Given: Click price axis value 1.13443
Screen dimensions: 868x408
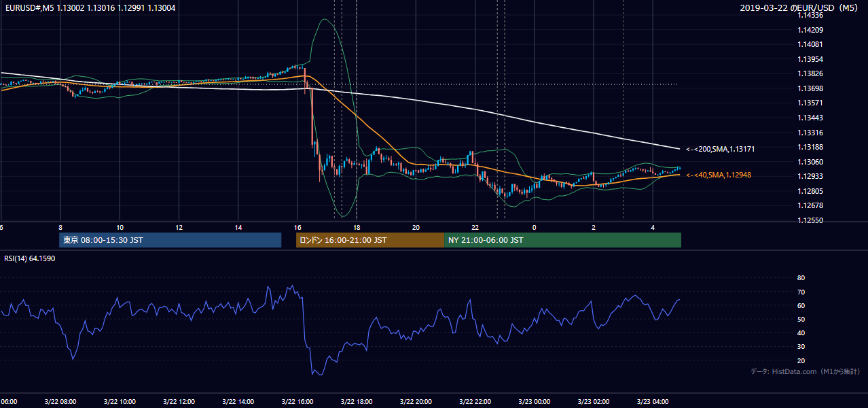Looking at the screenshot, I should tap(810, 118).
